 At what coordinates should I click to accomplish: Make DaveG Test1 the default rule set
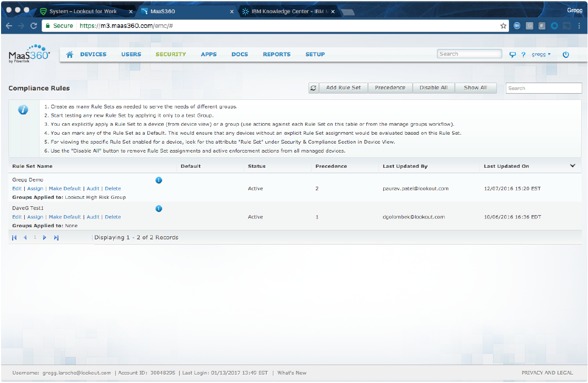click(x=65, y=217)
